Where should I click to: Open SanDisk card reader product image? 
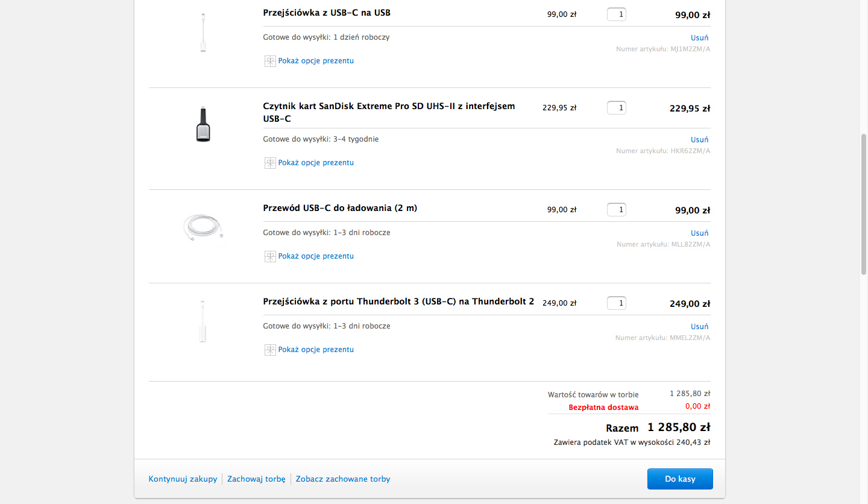click(203, 124)
